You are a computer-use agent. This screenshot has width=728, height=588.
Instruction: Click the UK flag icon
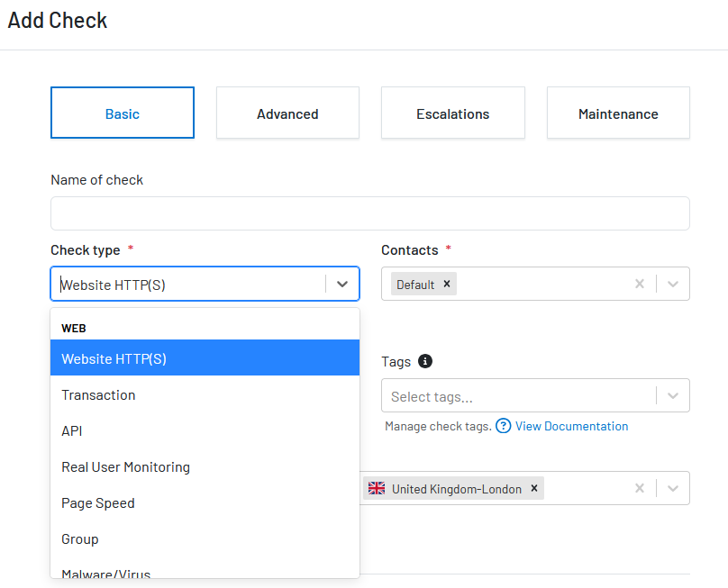[x=377, y=488]
